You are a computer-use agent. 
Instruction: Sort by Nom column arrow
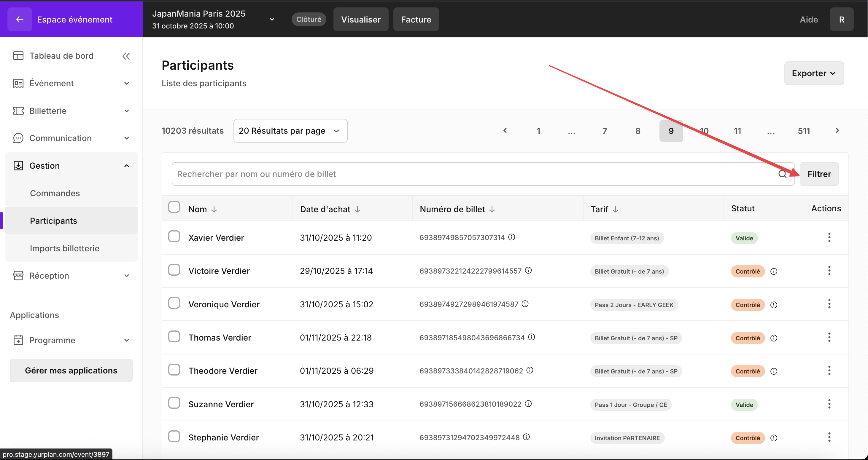[x=214, y=210]
